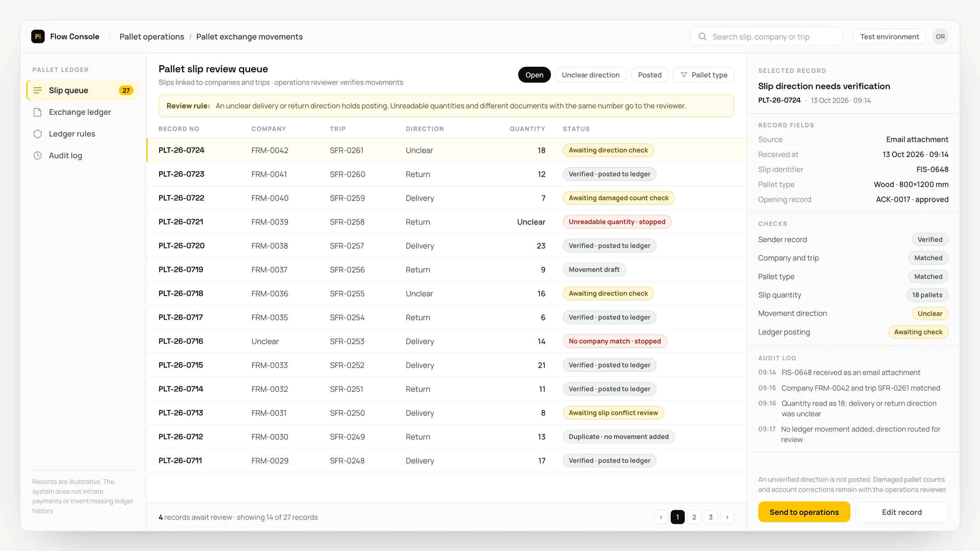The image size is (980, 551).
Task: Filter queue by Posted
Action: pos(650,75)
